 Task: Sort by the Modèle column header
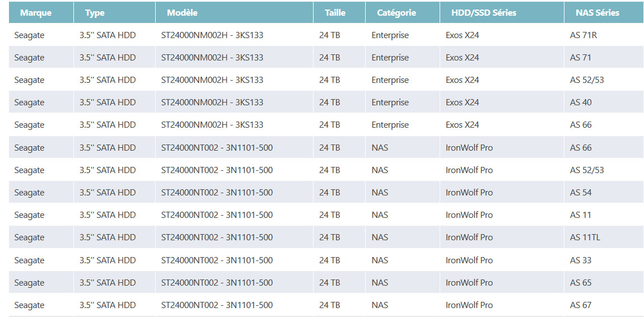pos(182,12)
